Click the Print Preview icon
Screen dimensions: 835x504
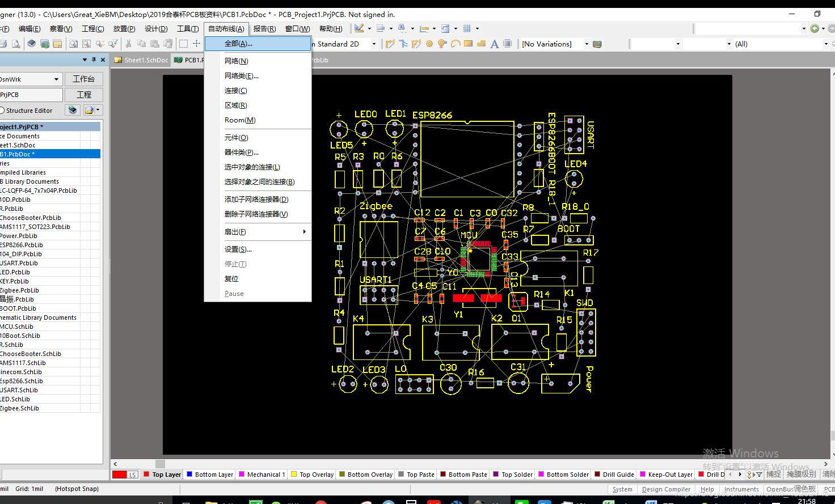[16, 44]
